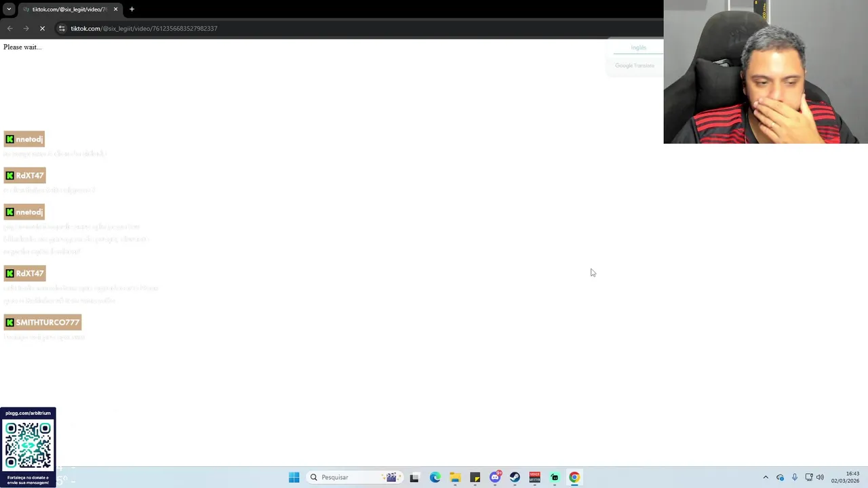Click the Google Translate label
The height and width of the screenshot is (488, 868).
point(635,66)
